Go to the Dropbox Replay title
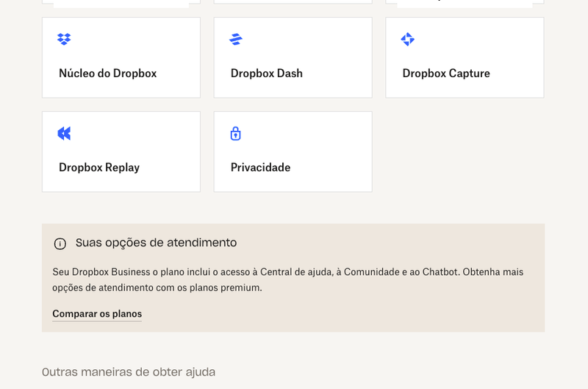The image size is (588, 389). (x=99, y=168)
